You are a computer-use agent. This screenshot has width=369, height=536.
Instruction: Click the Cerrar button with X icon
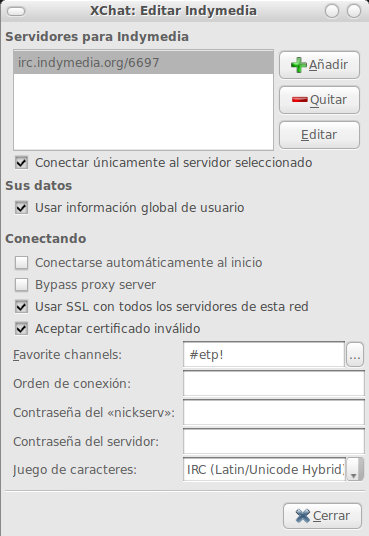click(322, 515)
